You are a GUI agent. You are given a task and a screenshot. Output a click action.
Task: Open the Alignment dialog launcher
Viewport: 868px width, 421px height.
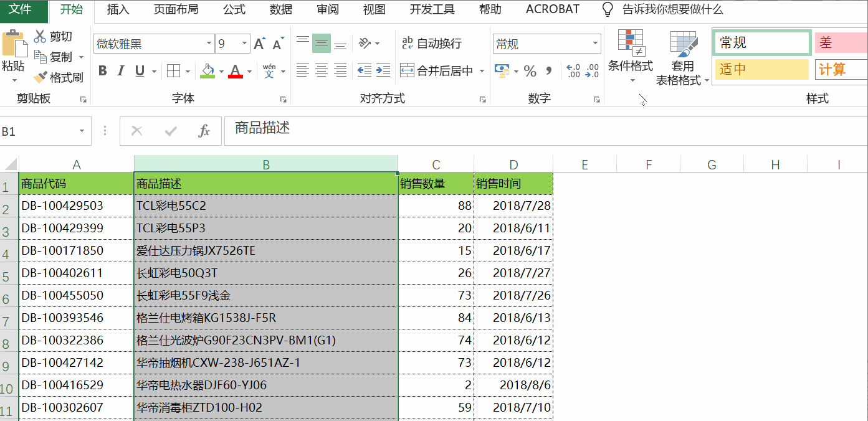tap(482, 100)
